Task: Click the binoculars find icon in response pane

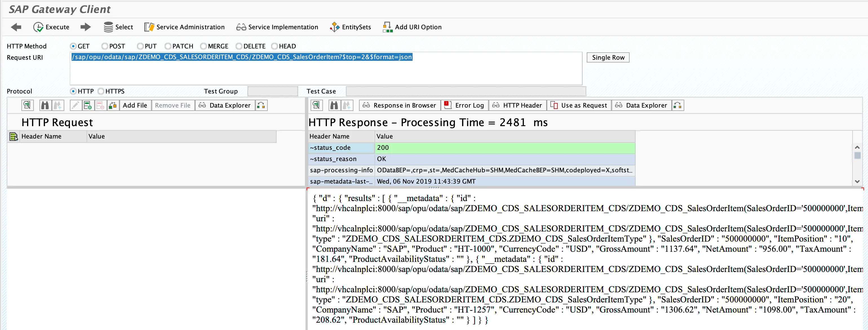Action: 334,105
